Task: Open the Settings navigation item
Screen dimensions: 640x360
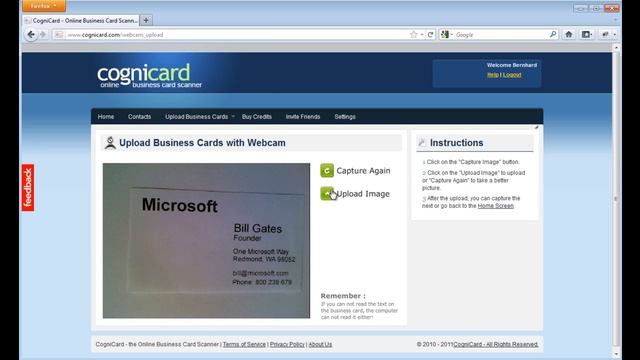Action: click(345, 117)
